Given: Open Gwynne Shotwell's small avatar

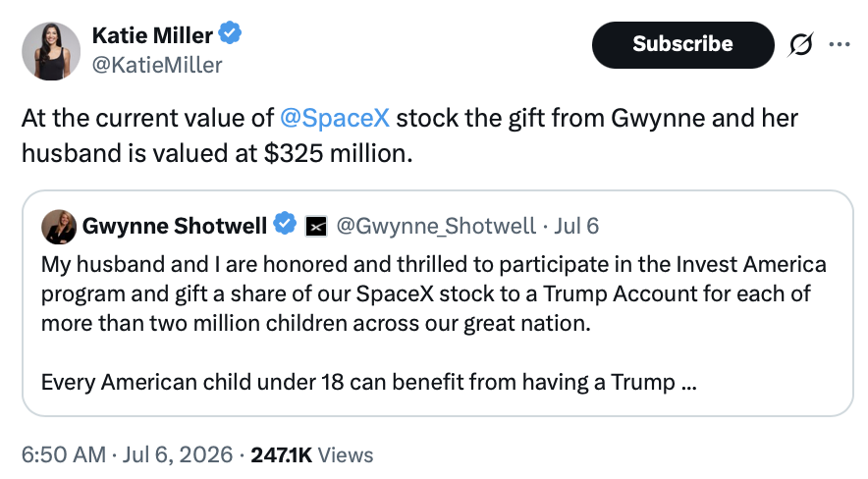Looking at the screenshot, I should (x=59, y=227).
